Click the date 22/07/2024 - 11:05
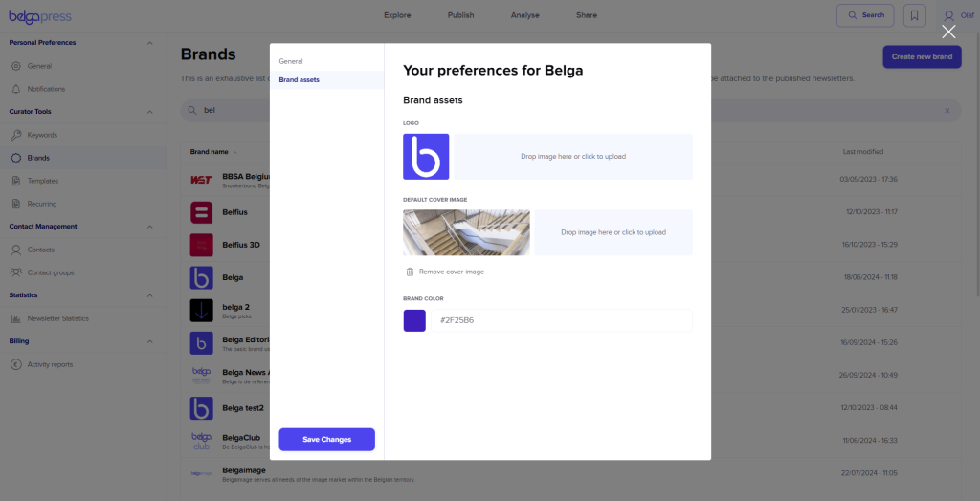This screenshot has height=501, width=980. point(869,473)
